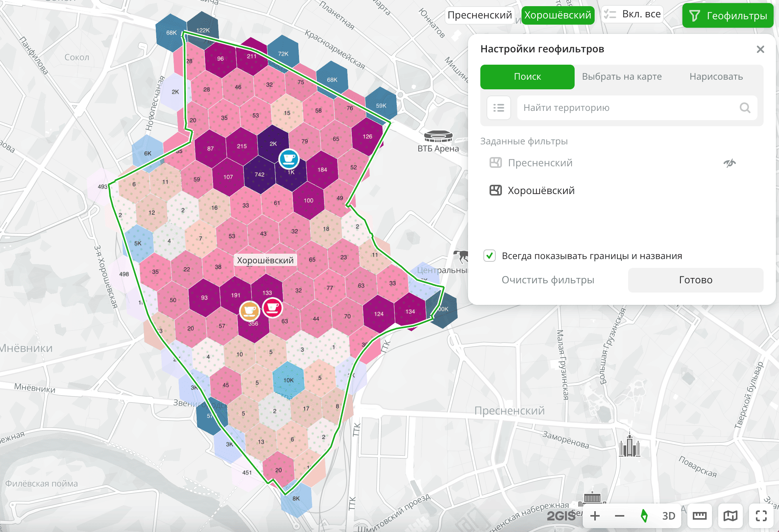Open territory list button beside search

[498, 108]
